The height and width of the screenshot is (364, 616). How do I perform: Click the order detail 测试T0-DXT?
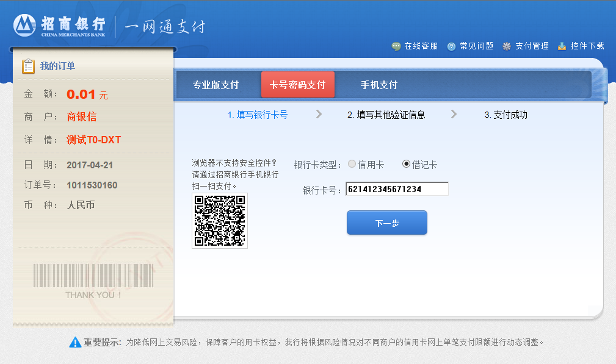point(93,140)
